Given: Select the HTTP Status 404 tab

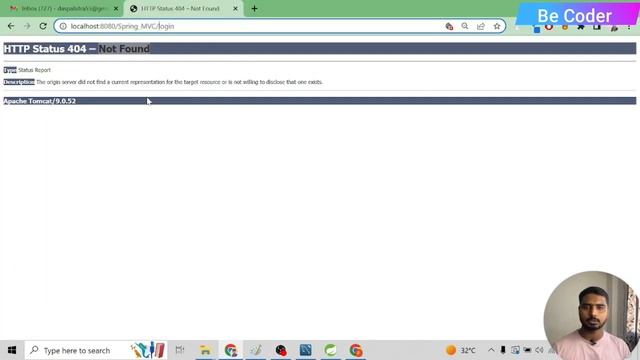Looking at the screenshot, I should (x=184, y=9).
